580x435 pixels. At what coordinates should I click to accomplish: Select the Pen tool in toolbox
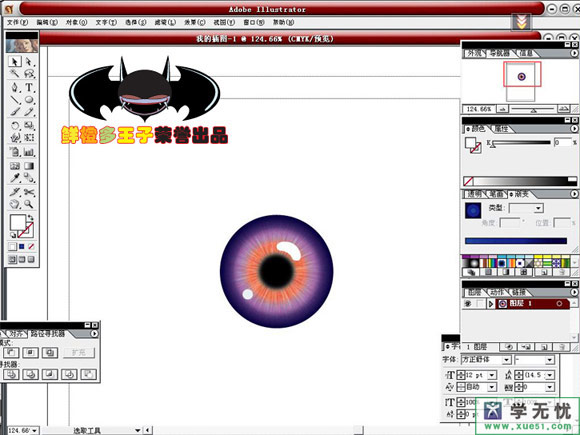[x=15, y=87]
